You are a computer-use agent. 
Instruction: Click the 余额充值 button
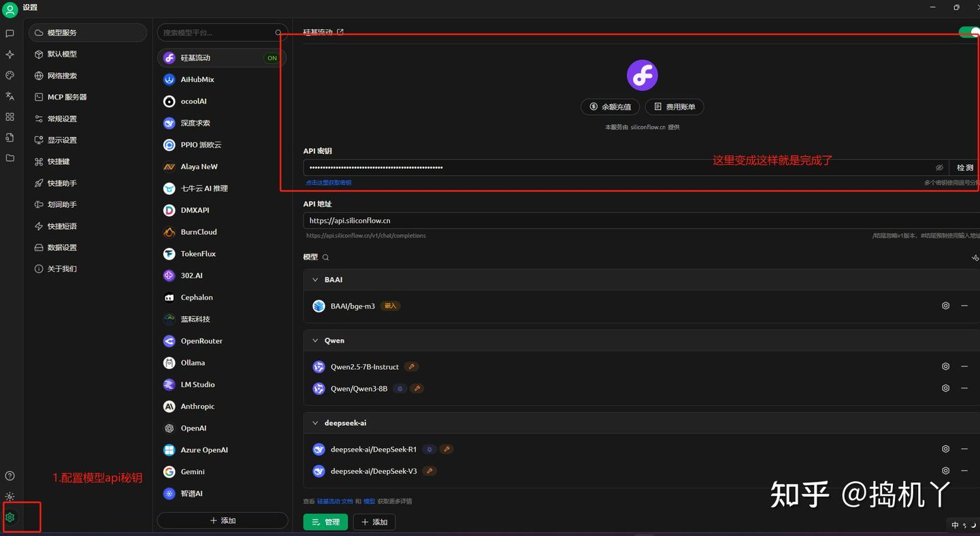610,107
